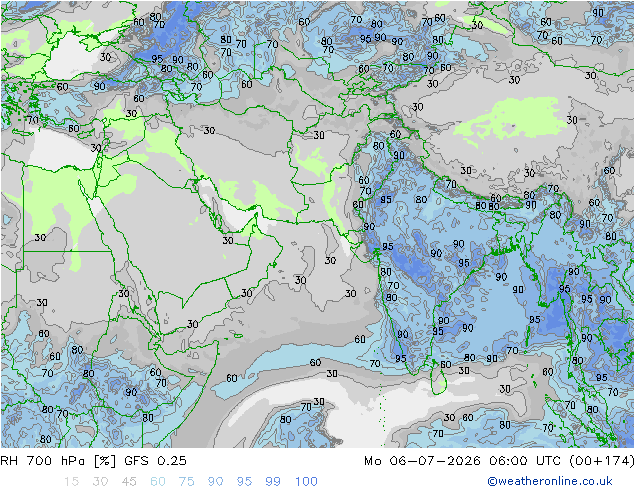The height and width of the screenshot is (490, 634).
Task: Select the "RH 700 hPa [%]" map title
Action: (58, 461)
